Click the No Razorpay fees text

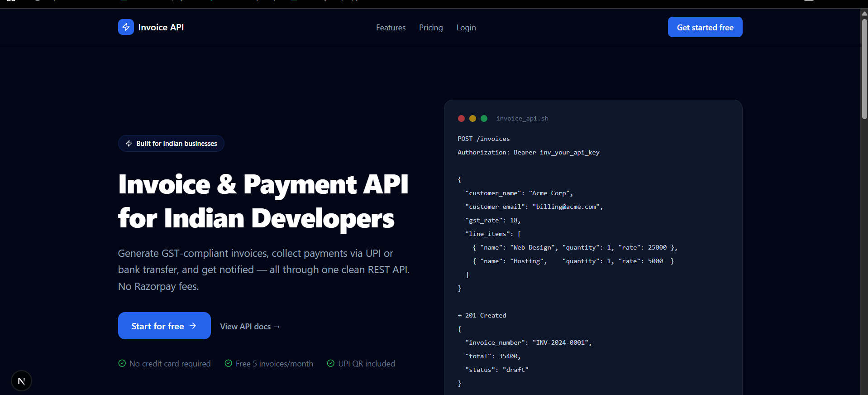coord(158,286)
